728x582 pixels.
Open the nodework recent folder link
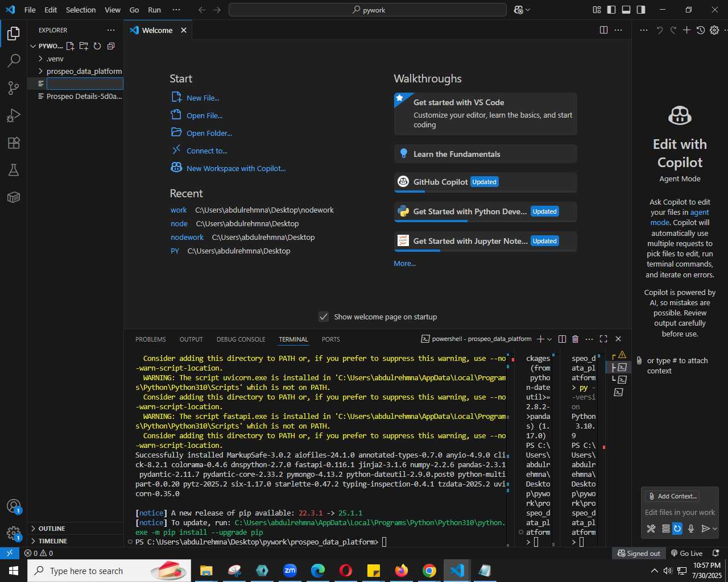pyautogui.click(x=187, y=237)
